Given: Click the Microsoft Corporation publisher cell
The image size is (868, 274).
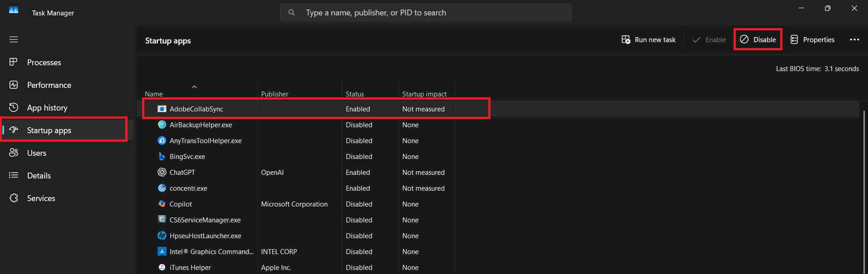Looking at the screenshot, I should (294, 204).
